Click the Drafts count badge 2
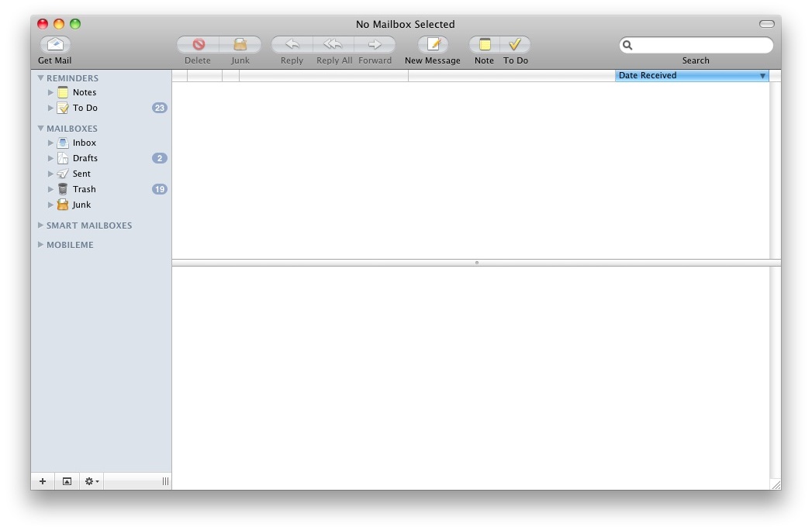812x527 pixels. click(160, 158)
